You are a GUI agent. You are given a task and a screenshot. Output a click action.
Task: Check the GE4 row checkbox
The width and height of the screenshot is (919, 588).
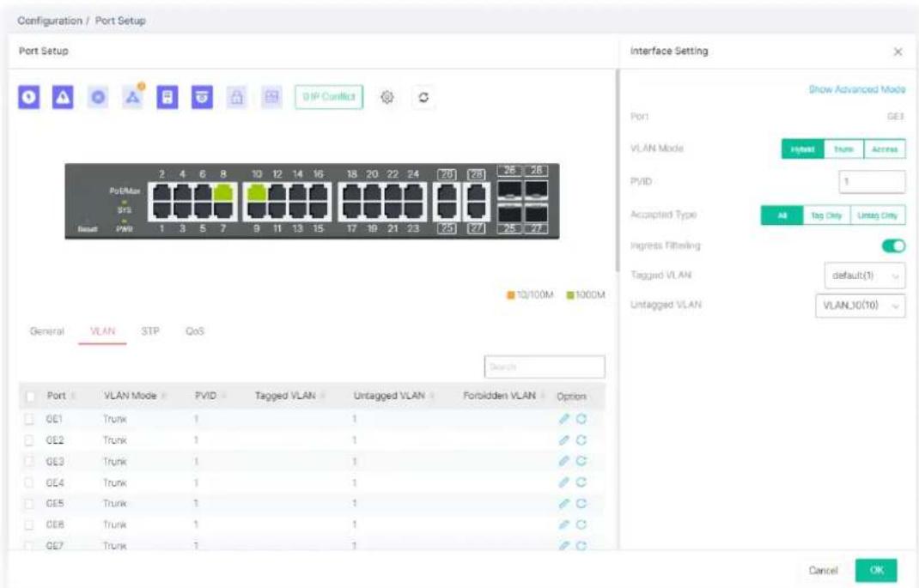[x=29, y=482]
